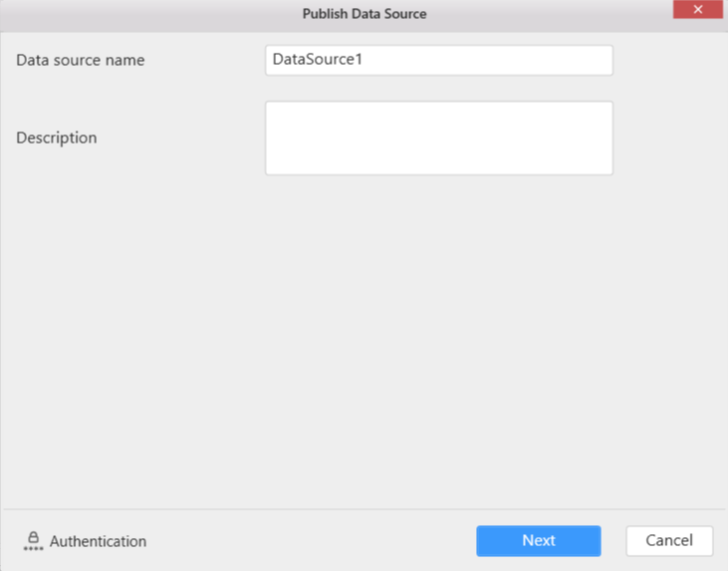Viewport: 728px width, 571px height.
Task: Click footer space between Authentication and Next
Action: (309, 541)
